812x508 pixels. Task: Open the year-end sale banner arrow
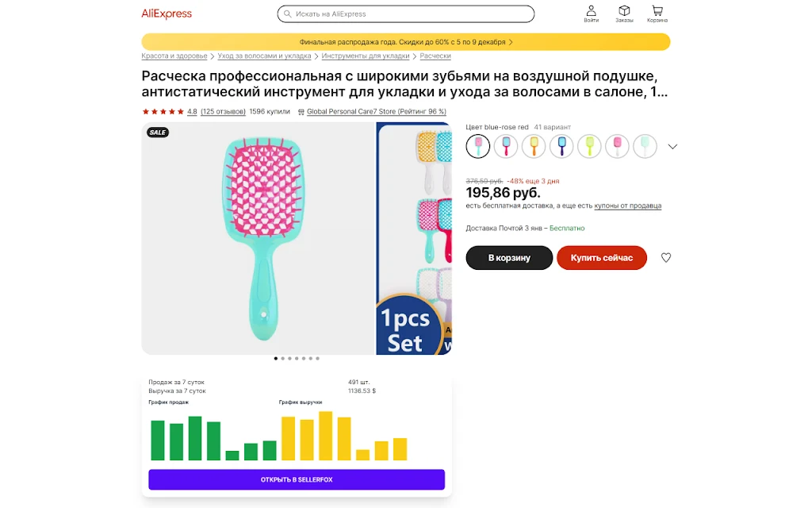point(511,42)
